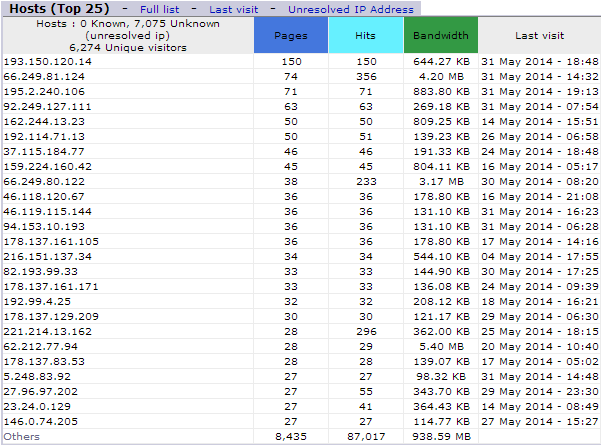Image resolution: width=603 pixels, height=446 pixels.
Task: Click the 162.244.13.23 host entry
Action: pos(44,121)
